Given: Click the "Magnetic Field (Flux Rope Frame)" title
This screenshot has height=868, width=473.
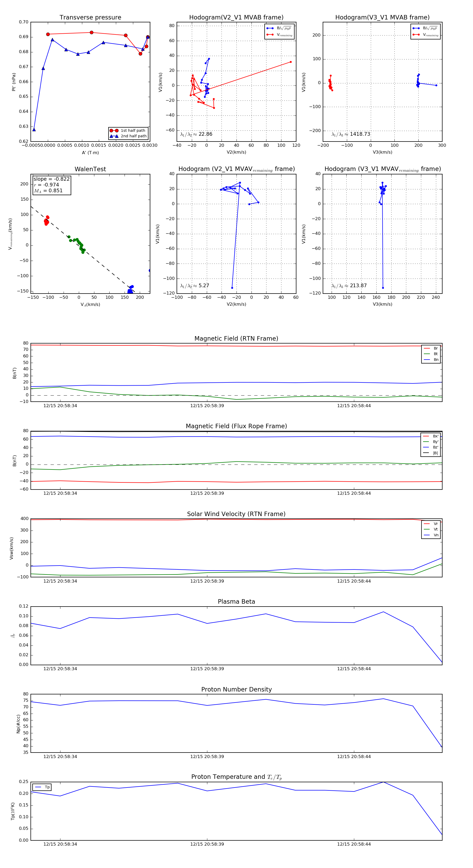Looking at the screenshot, I should [236, 426].
